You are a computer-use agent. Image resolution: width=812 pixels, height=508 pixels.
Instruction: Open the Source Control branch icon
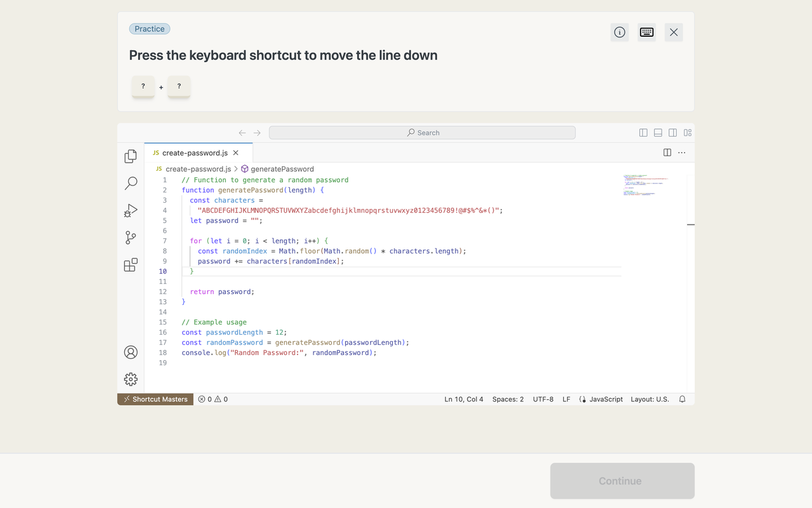coord(131,237)
